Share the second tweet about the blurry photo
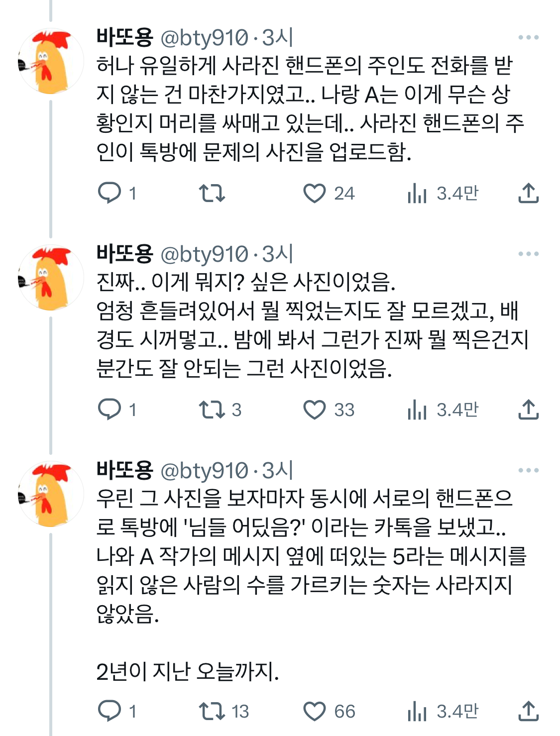 point(529,410)
